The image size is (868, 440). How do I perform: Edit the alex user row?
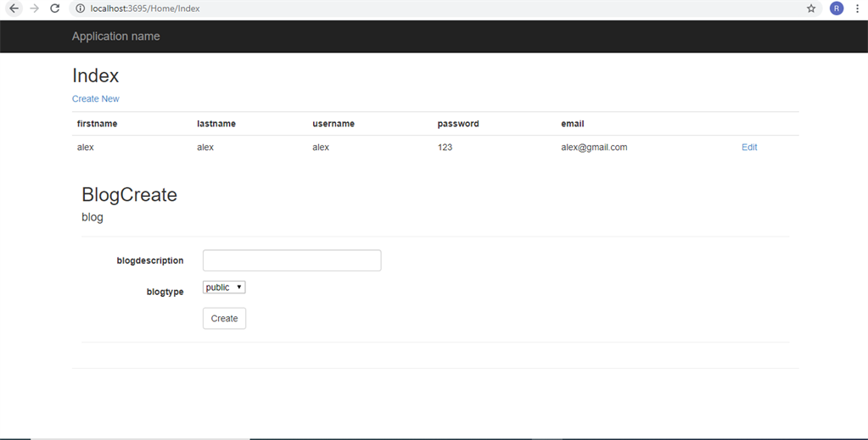click(x=749, y=148)
